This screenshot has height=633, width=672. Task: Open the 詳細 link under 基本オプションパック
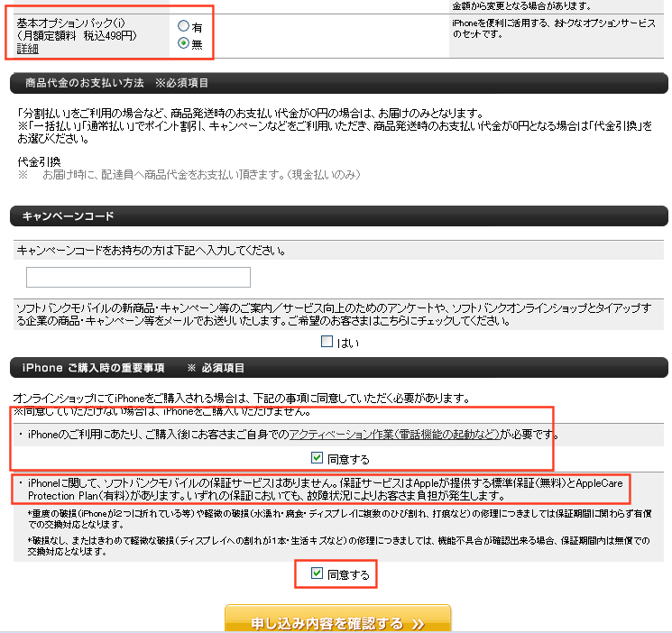28,49
